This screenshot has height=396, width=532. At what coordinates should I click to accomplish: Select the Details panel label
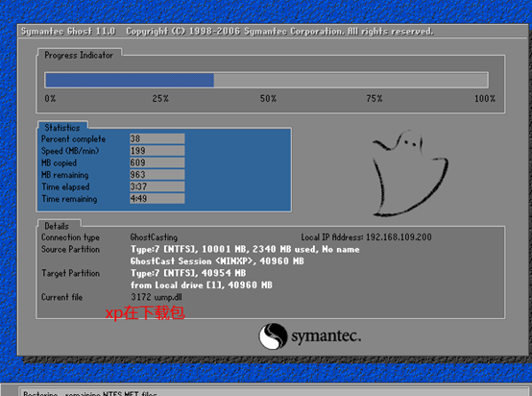(57, 226)
